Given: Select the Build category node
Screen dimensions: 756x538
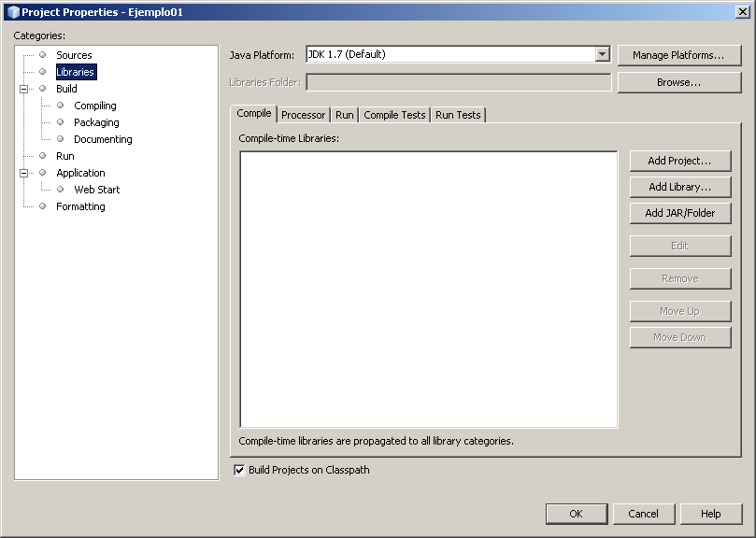Looking at the screenshot, I should (x=66, y=89).
